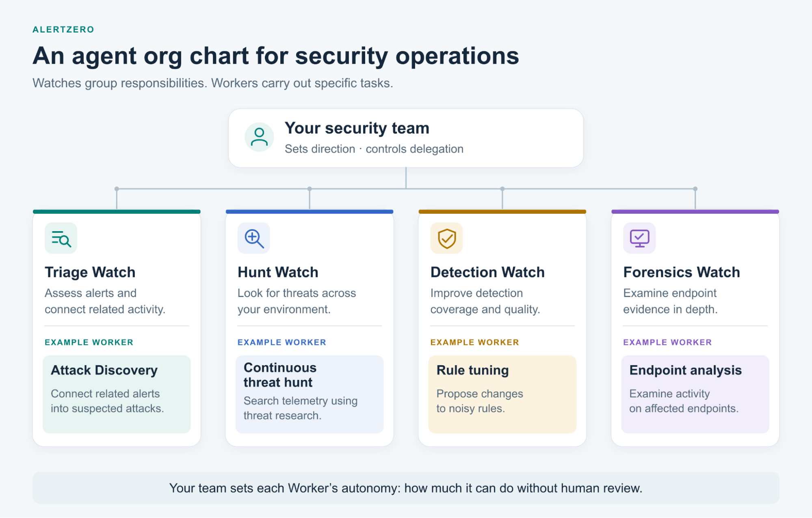This screenshot has width=812, height=518.
Task: Click the Forensics Watch heading
Action: click(682, 272)
